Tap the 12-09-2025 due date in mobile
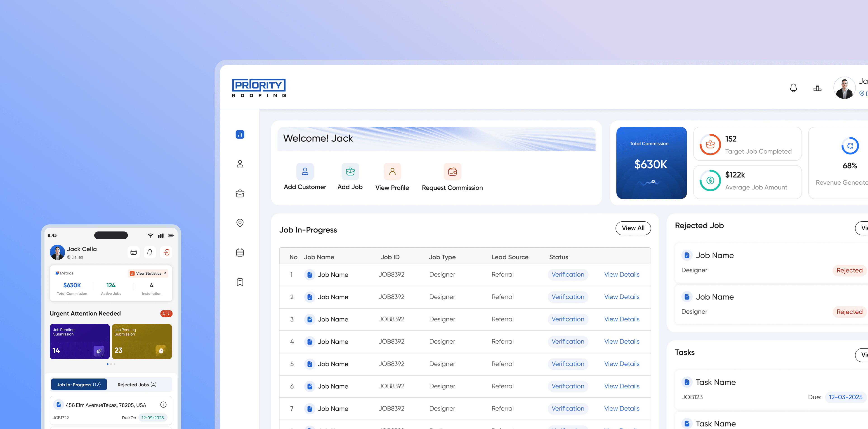 tap(152, 417)
